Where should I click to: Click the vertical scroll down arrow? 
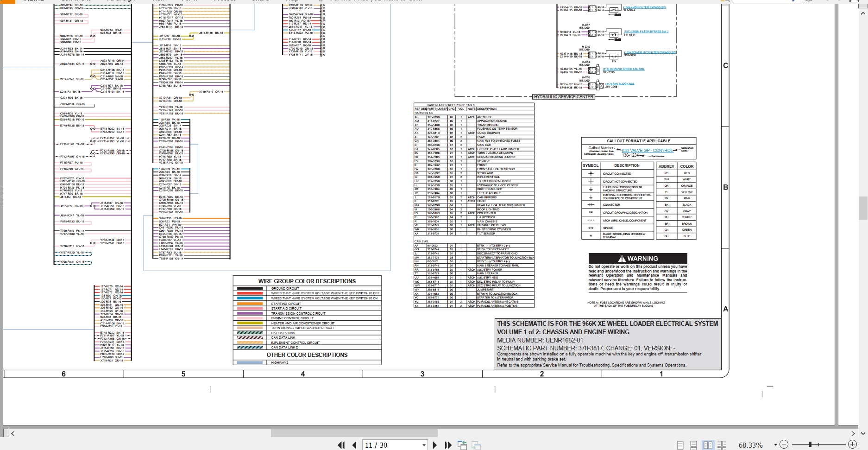863,433
